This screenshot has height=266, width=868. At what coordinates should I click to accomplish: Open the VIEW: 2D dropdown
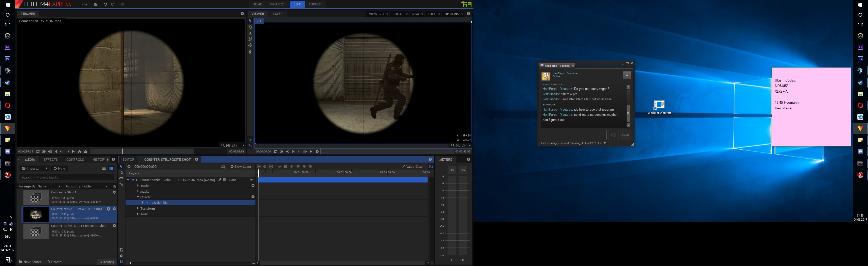coord(379,14)
